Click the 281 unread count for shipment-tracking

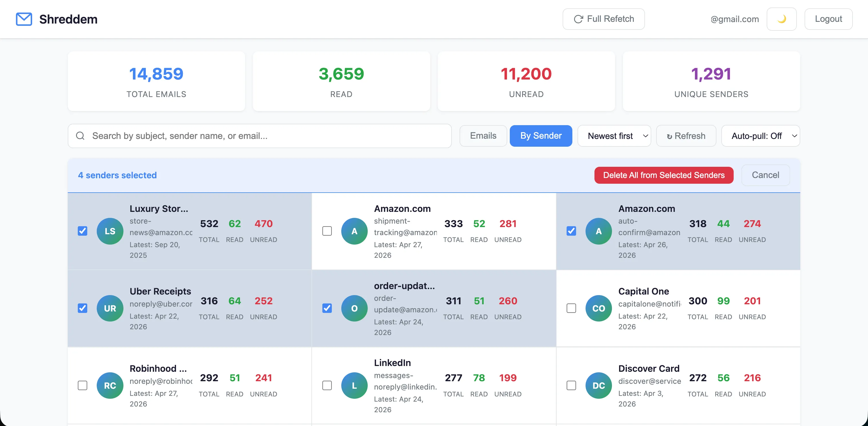coord(508,224)
